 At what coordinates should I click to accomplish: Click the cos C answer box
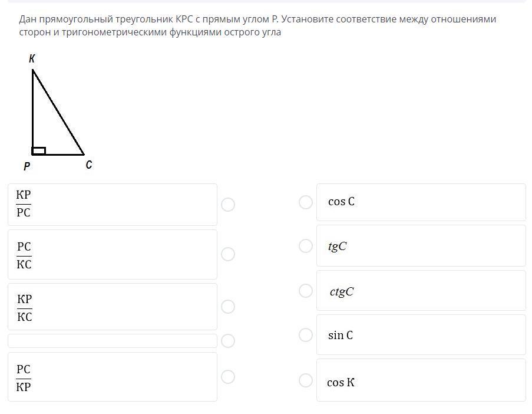coord(421,202)
